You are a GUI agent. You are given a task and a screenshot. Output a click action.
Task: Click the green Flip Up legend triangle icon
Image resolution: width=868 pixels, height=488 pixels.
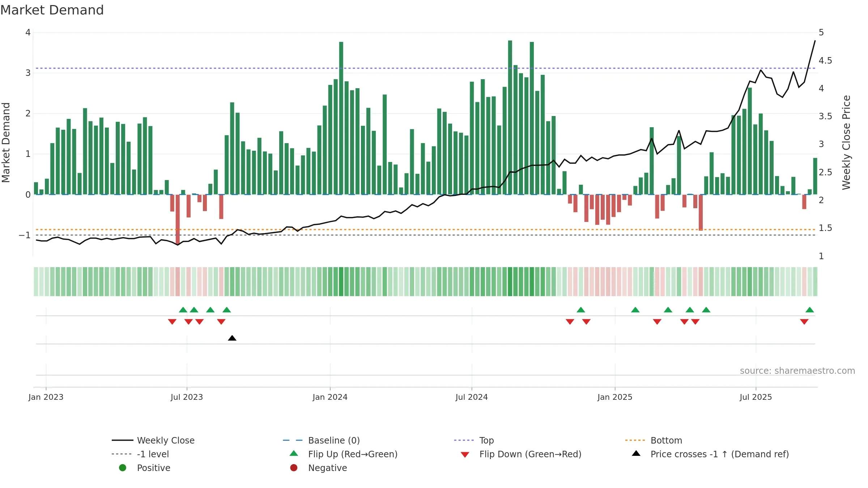294,453
